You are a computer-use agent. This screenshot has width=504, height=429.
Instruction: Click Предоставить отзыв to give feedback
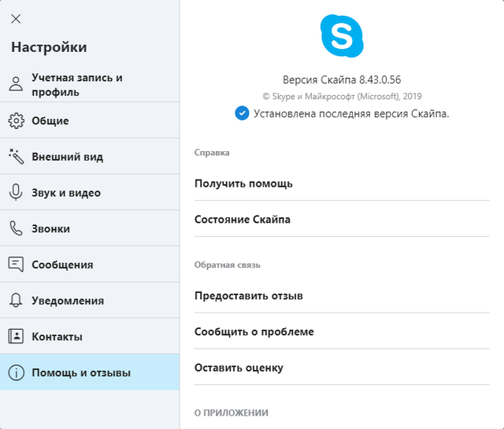pyautogui.click(x=249, y=296)
